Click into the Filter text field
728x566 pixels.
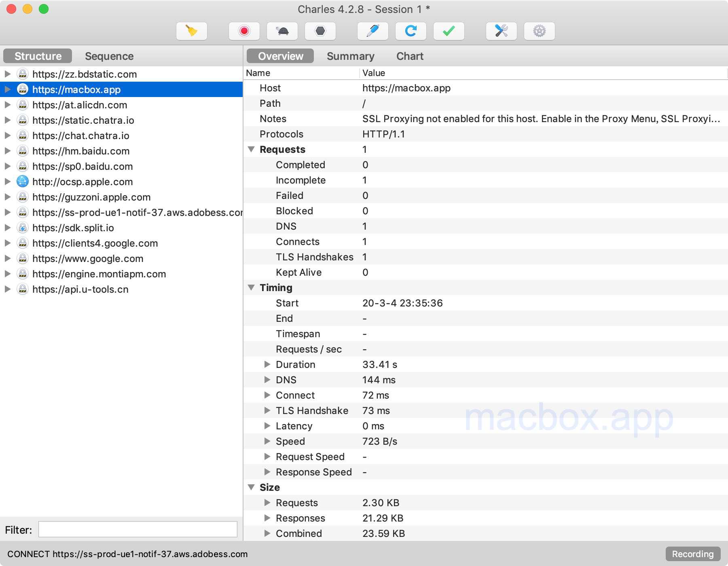click(x=138, y=530)
